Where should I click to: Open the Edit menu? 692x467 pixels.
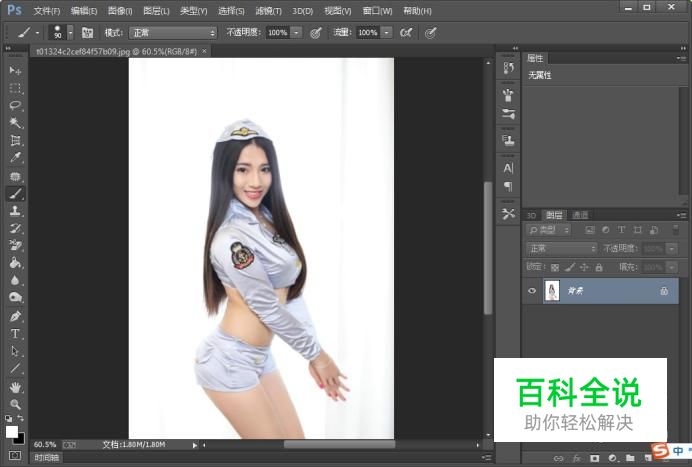(83, 11)
